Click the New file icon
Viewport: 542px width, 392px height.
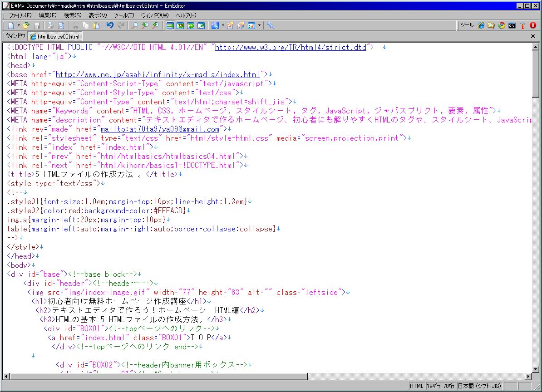11,25
